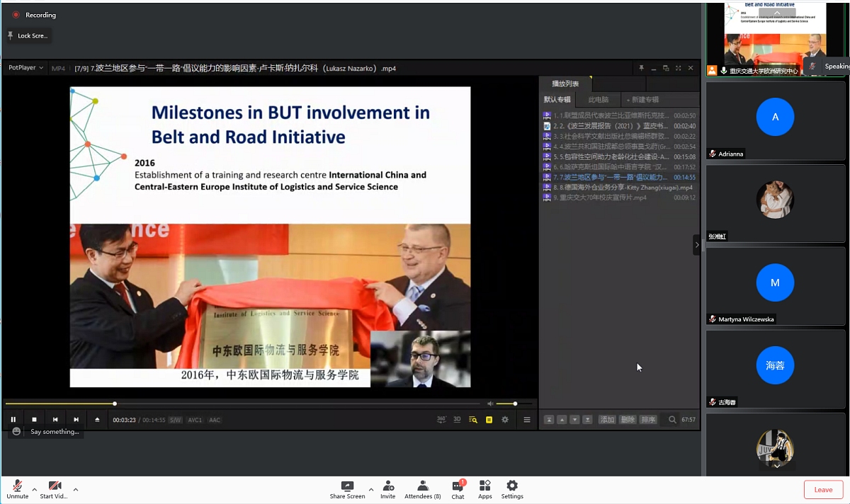
Task: Toggle 360 degree video mode
Action: 441,420
